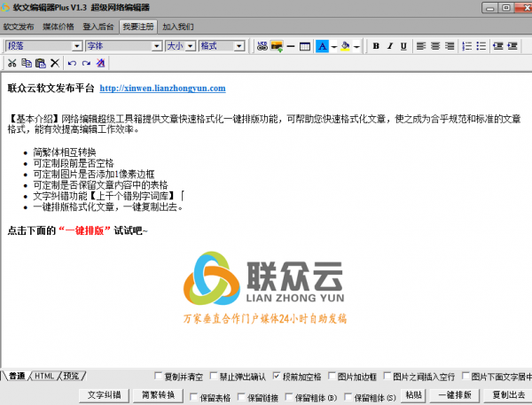Click the copy icon
Viewport: 532px width, 405px height.
coord(27,63)
